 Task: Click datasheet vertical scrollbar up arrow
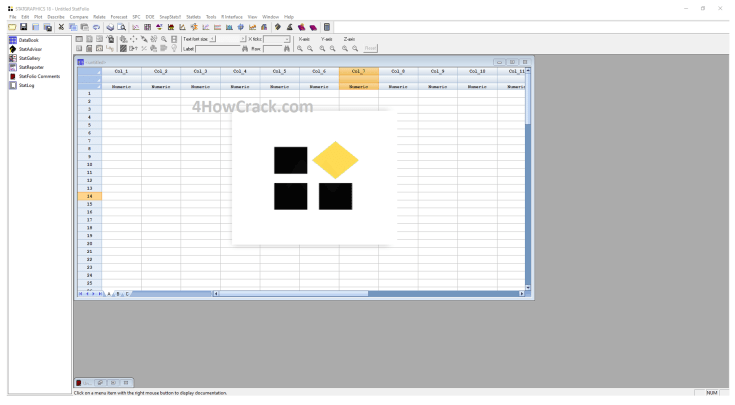point(528,70)
